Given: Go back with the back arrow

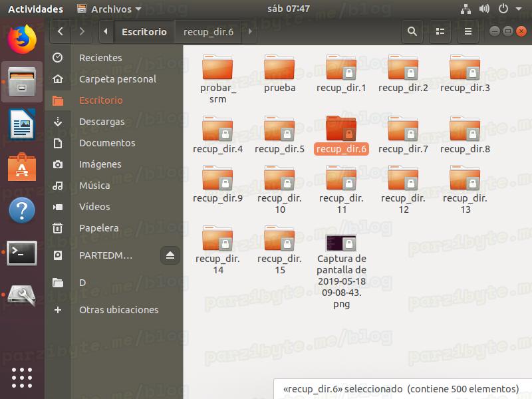Looking at the screenshot, I should click(61, 31).
